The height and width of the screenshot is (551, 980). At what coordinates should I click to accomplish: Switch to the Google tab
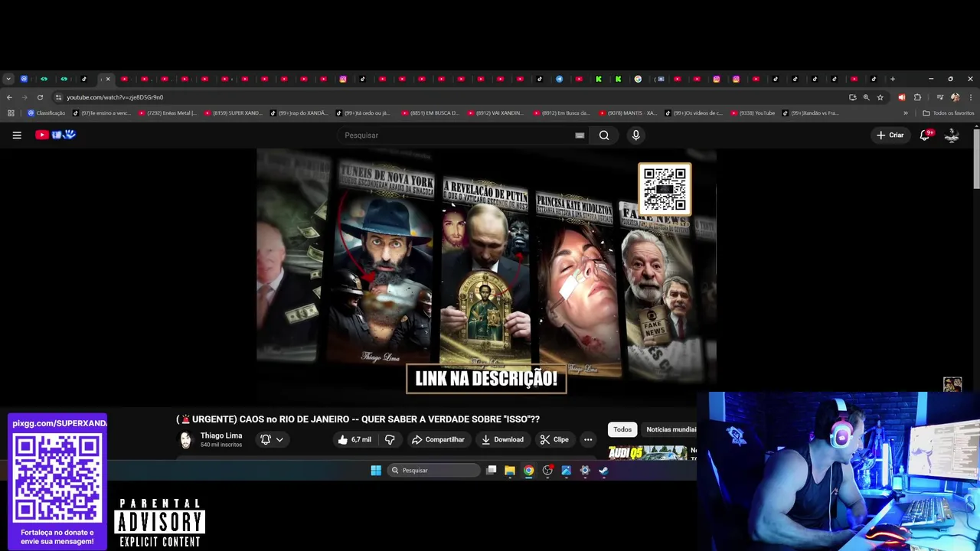pos(638,79)
